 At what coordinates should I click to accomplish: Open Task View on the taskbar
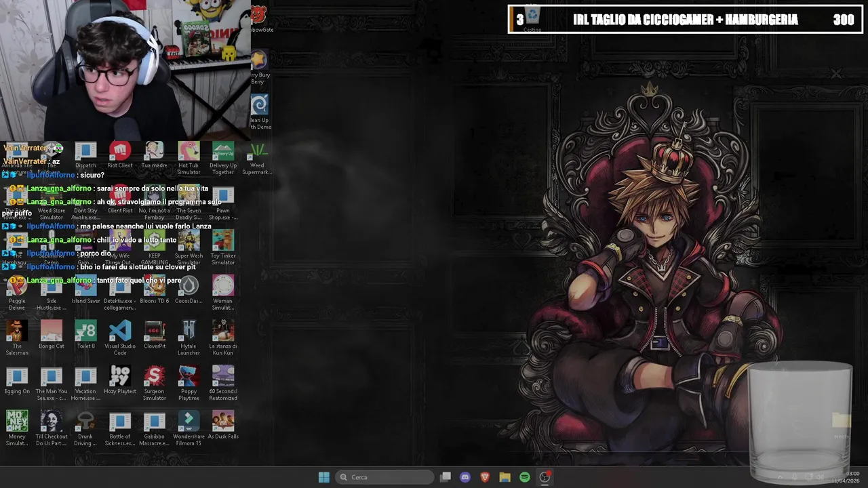point(446,477)
